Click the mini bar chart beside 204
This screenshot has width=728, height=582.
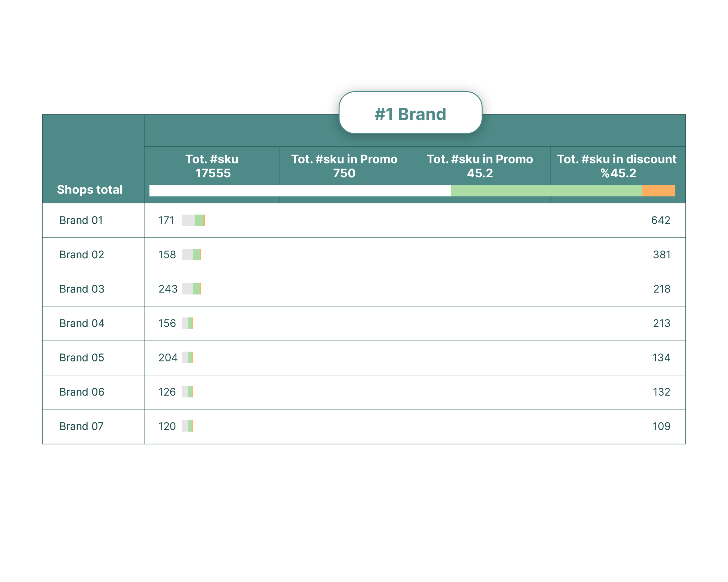pos(187,357)
